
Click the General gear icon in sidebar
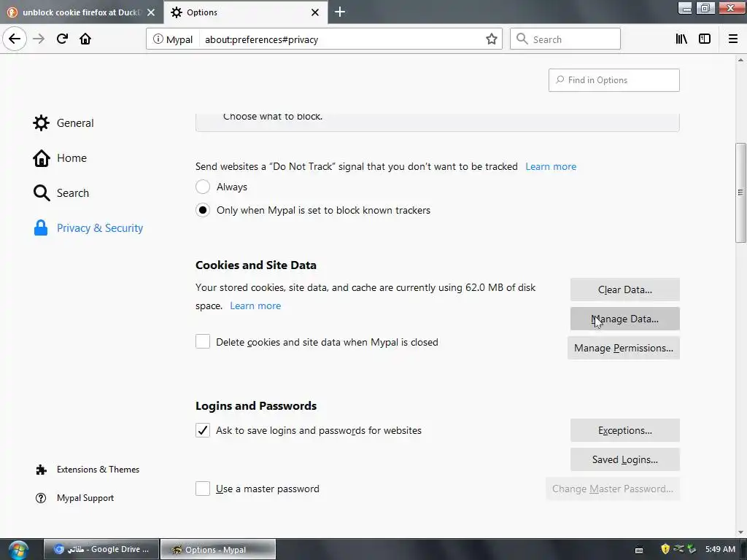(41, 122)
